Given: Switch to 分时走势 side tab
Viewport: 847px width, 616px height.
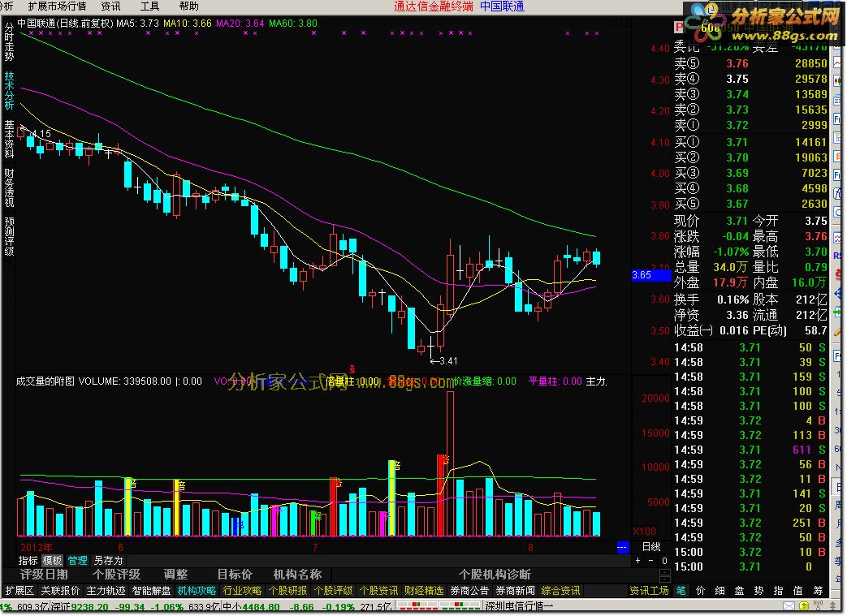Looking at the screenshot, I should tap(9, 42).
